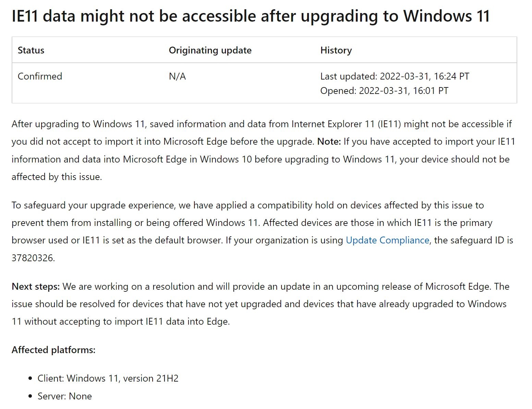
Task: Click the page title about IE11 data
Action: click(251, 16)
